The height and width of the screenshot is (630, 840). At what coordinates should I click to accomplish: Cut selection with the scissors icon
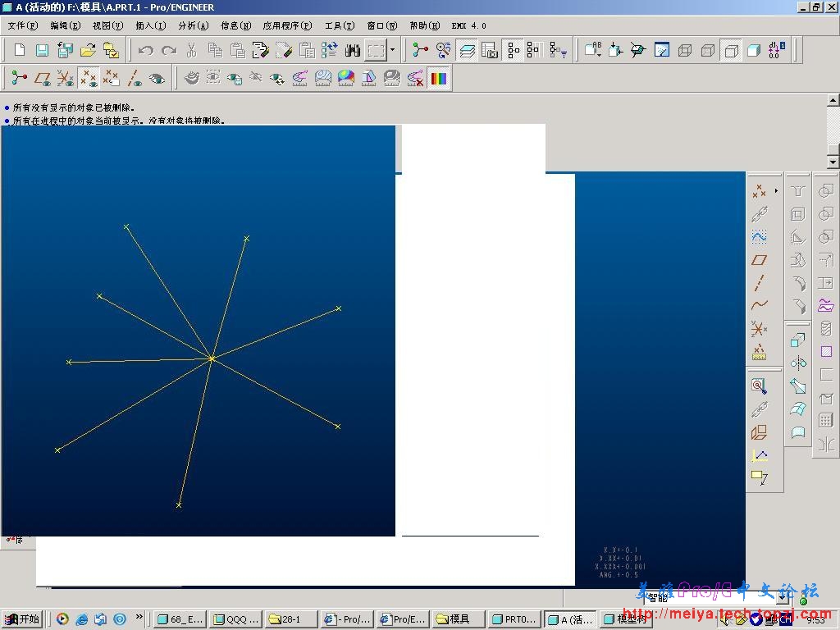tap(192, 50)
